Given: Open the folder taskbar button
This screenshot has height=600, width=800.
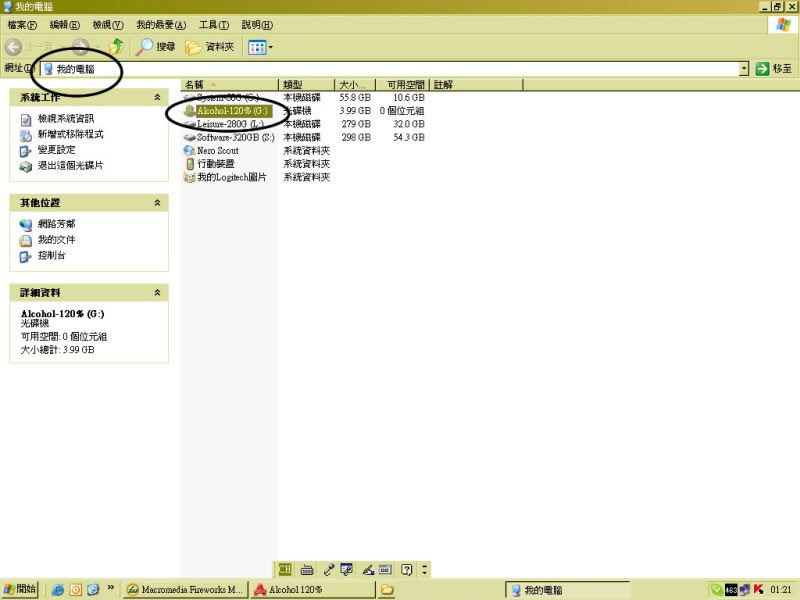Looking at the screenshot, I should [387, 590].
